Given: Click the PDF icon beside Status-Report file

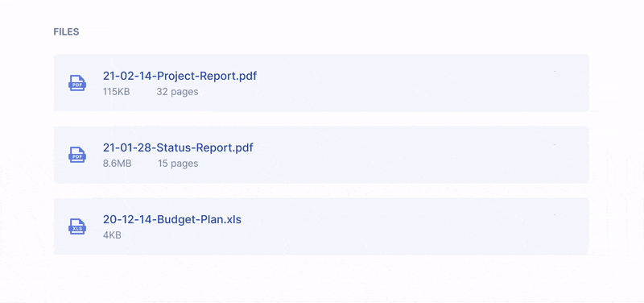Looking at the screenshot, I should click(77, 155).
